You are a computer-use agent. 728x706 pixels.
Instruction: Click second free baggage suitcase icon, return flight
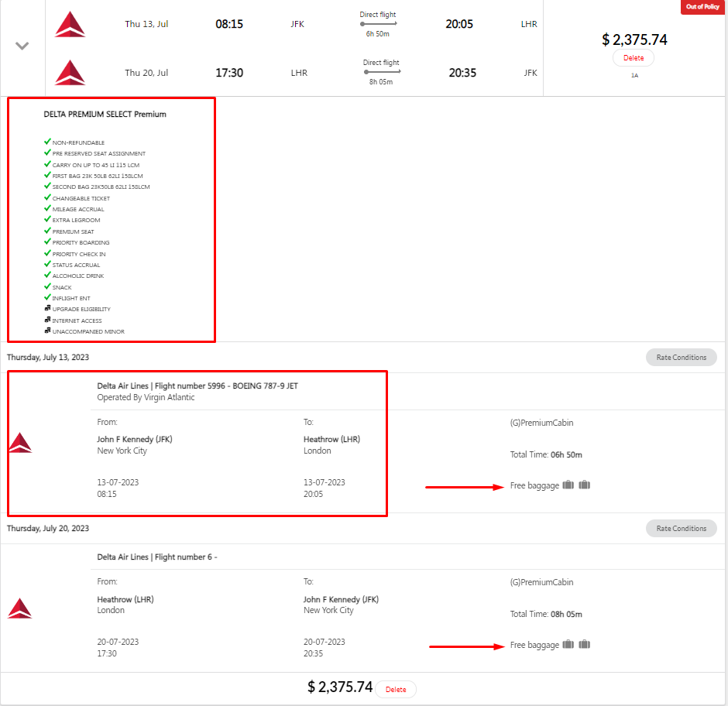tap(584, 644)
